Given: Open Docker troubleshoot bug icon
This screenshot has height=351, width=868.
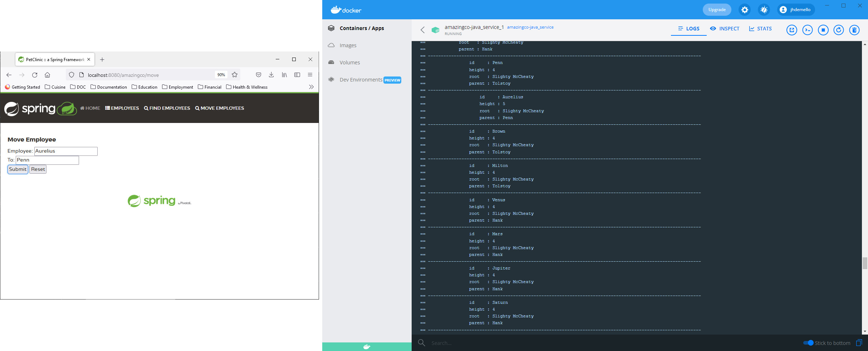Looking at the screenshot, I should (764, 10).
